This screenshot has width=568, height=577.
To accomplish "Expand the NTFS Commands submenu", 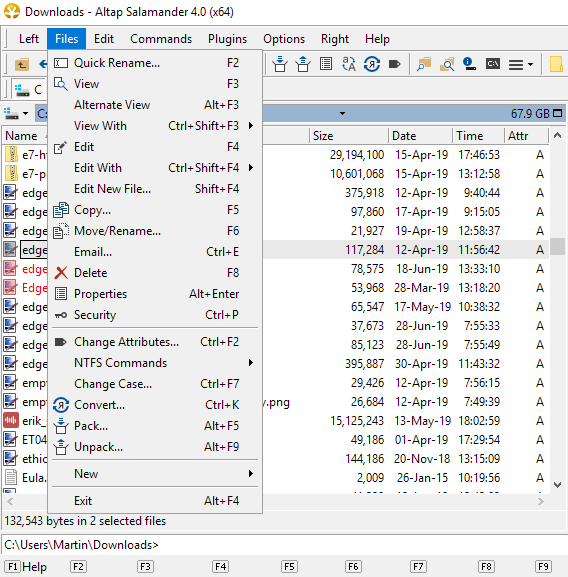I will click(x=251, y=362).
